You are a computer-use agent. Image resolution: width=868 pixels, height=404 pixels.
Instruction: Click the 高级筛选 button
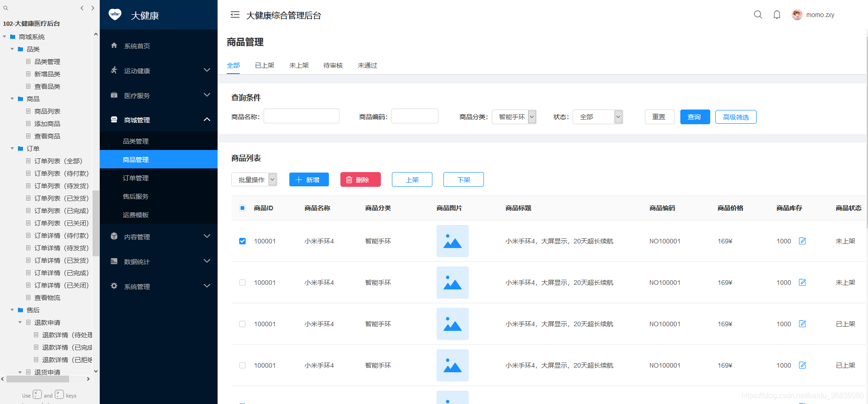pos(736,117)
